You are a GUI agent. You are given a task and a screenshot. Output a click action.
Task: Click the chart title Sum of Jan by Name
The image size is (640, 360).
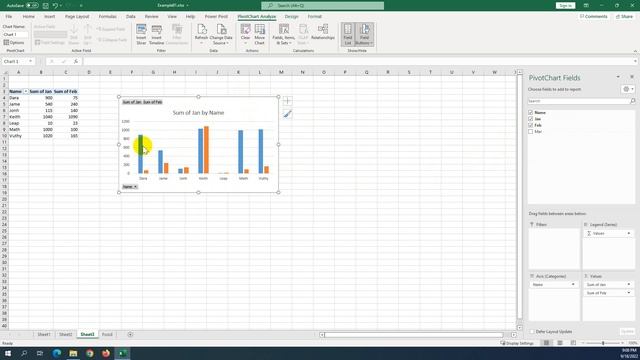(198, 113)
